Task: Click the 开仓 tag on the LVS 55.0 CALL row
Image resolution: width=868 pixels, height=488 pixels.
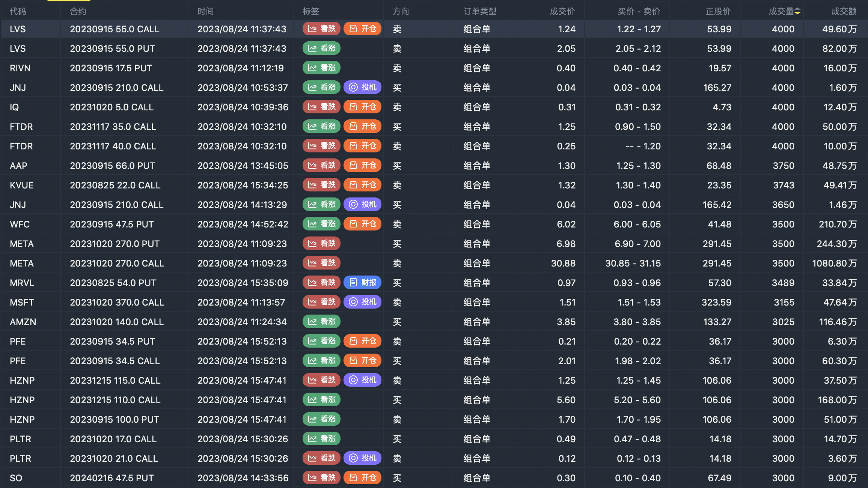Action: 362,29
